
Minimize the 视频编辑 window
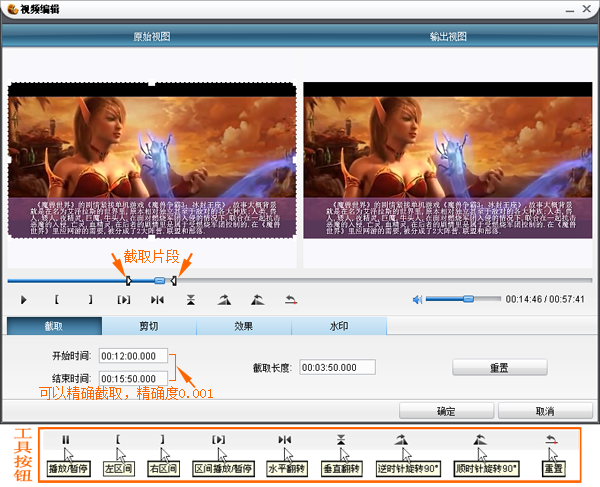(x=570, y=10)
